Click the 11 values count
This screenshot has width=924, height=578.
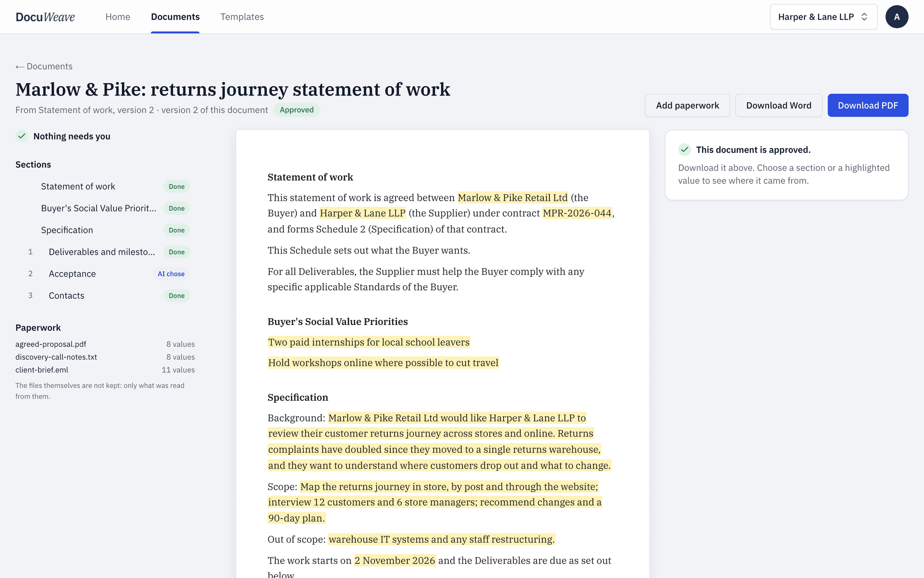point(178,370)
